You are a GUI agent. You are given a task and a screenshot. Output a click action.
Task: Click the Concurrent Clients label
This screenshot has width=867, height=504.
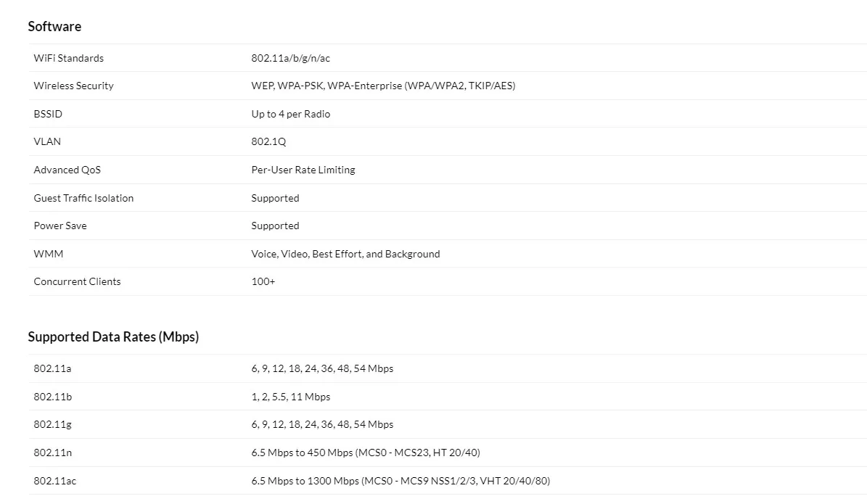pos(77,281)
